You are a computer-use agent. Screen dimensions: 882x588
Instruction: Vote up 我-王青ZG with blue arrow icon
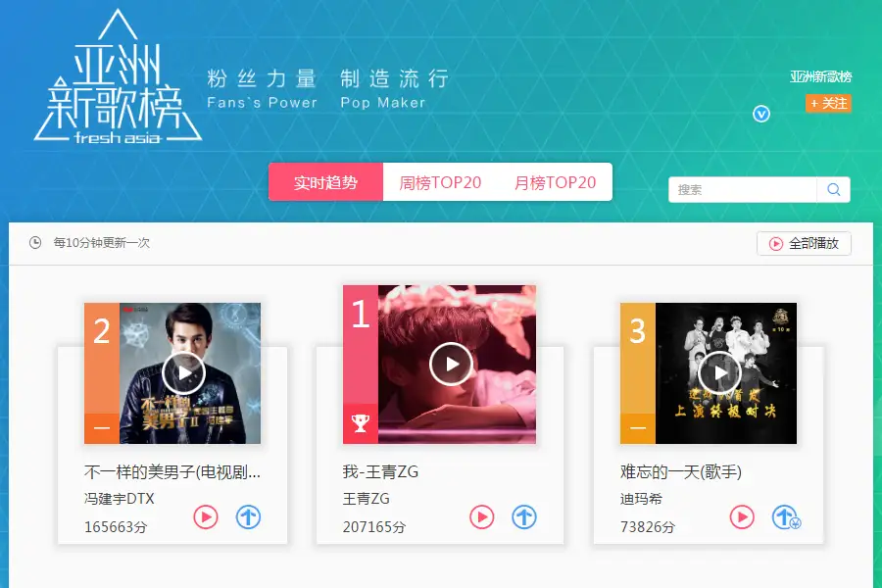[524, 517]
